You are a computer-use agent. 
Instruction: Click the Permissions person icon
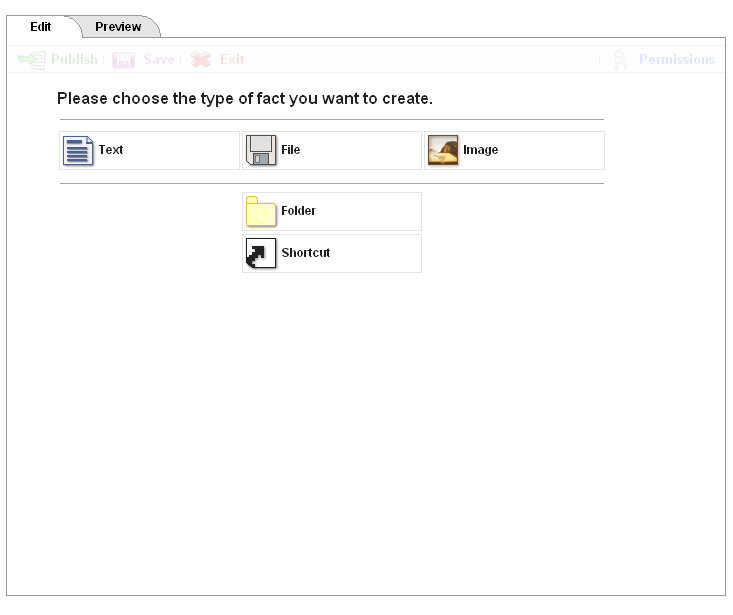[621, 60]
